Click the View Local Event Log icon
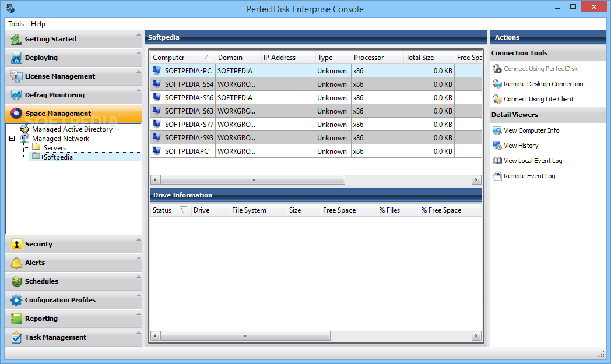The image size is (611, 364). point(497,161)
